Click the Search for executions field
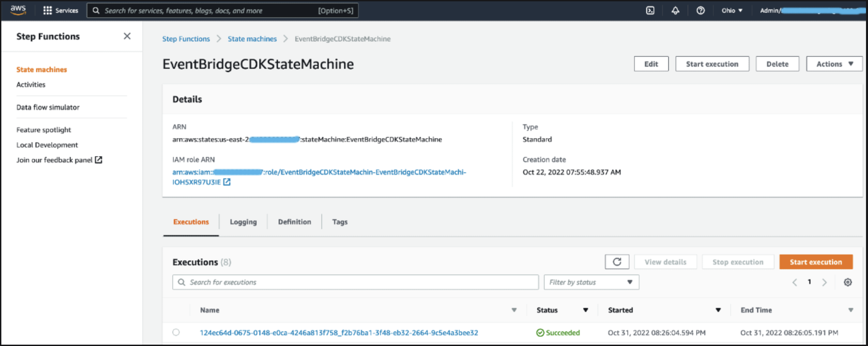This screenshot has width=868, height=346. pyautogui.click(x=355, y=282)
